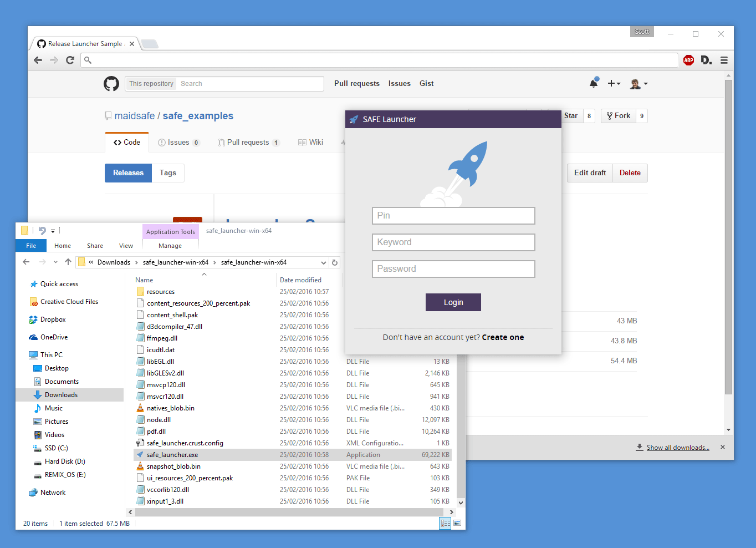Open the View ribbon tab
The image size is (756, 548).
(x=126, y=246)
